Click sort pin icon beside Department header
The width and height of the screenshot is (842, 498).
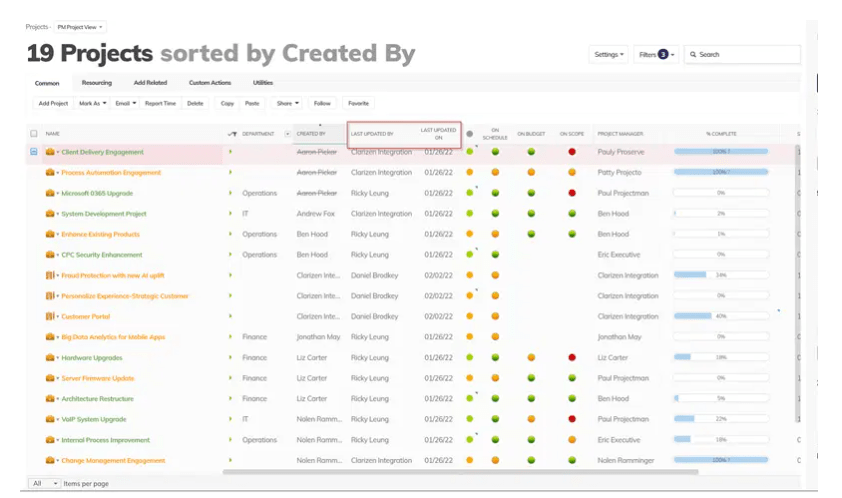pos(232,134)
